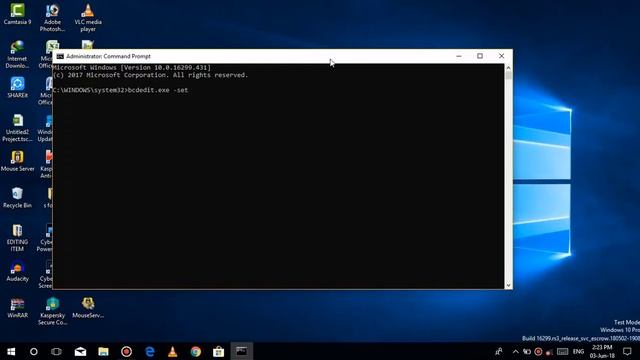
Task: Open the Action Center notifications icon
Action: pos(627,351)
